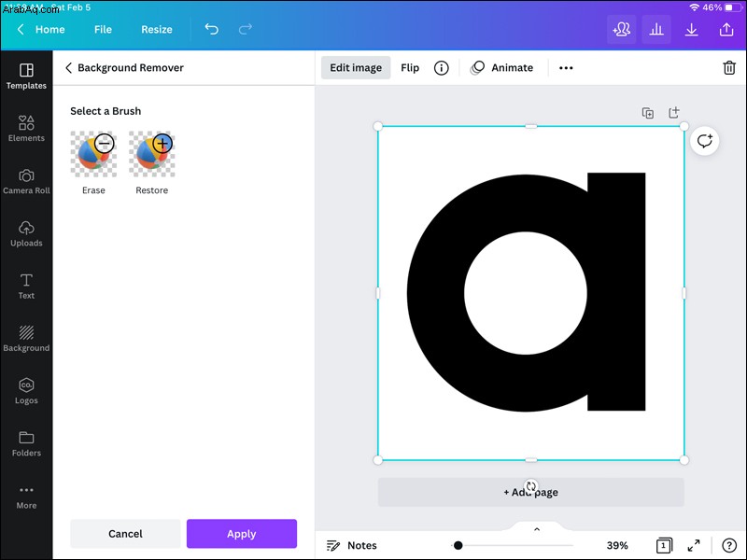The width and height of the screenshot is (747, 560).
Task: Undo the last action
Action: tap(212, 30)
